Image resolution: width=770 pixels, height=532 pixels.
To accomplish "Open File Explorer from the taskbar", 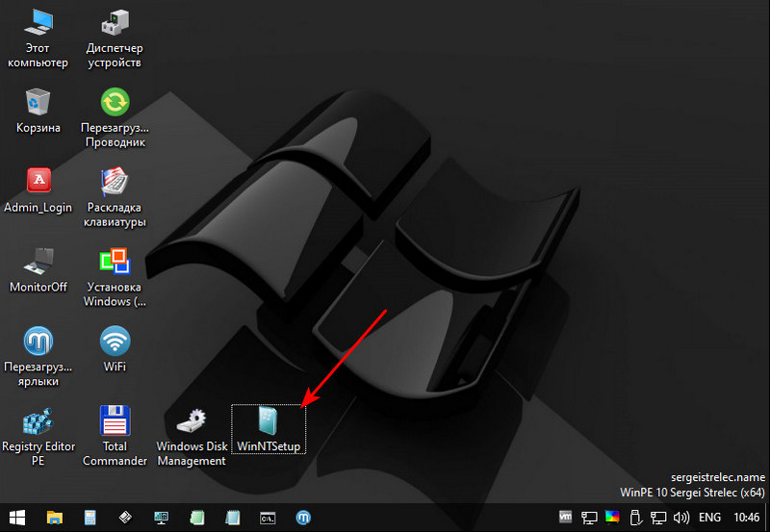I will [x=55, y=518].
